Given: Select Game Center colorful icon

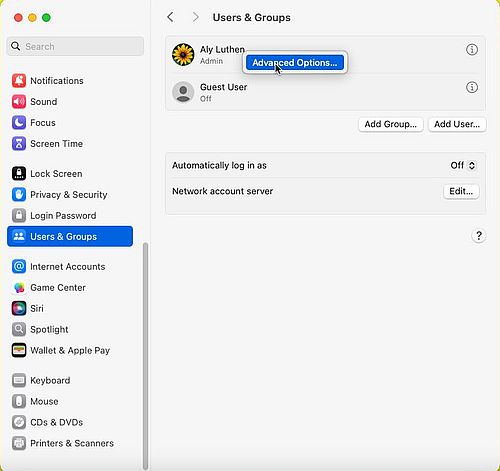Looking at the screenshot, I should point(19,288).
